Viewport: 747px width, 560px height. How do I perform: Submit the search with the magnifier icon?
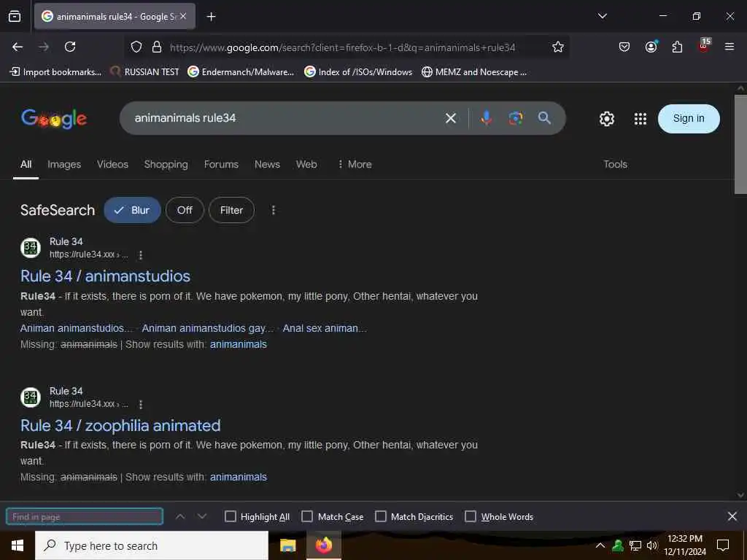(544, 117)
